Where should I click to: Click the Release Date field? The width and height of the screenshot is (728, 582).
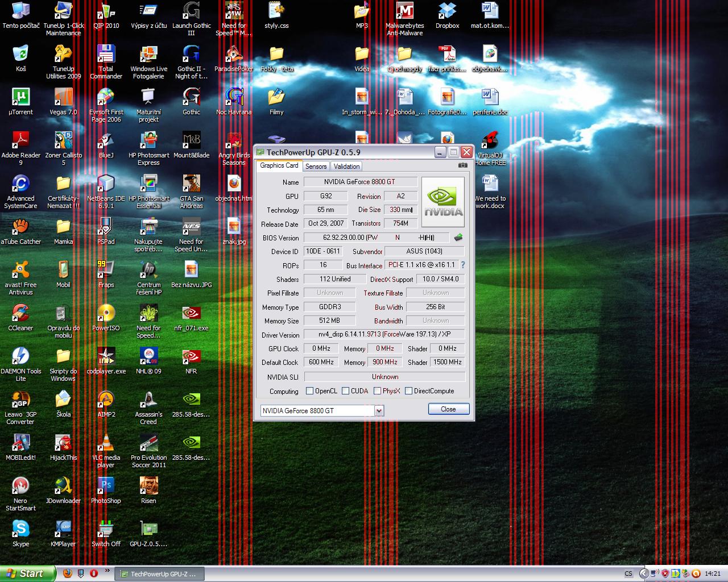coord(326,223)
